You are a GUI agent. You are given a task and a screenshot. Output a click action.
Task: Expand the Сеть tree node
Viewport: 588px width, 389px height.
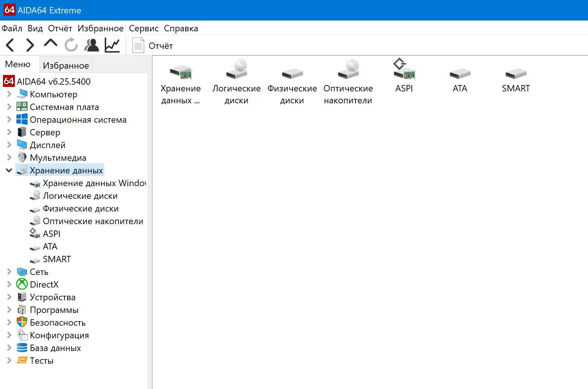[x=9, y=272]
